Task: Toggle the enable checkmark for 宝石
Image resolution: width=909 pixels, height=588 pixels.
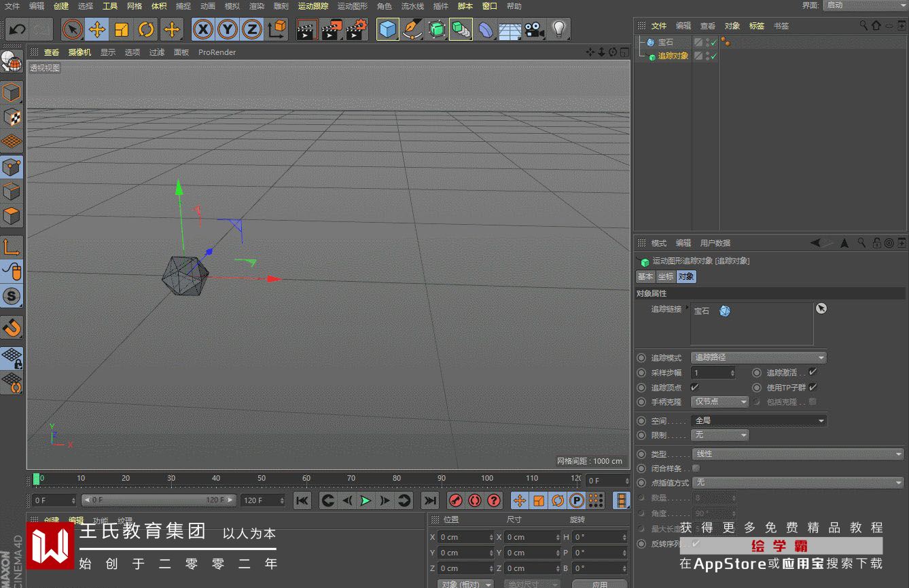Action: (713, 42)
